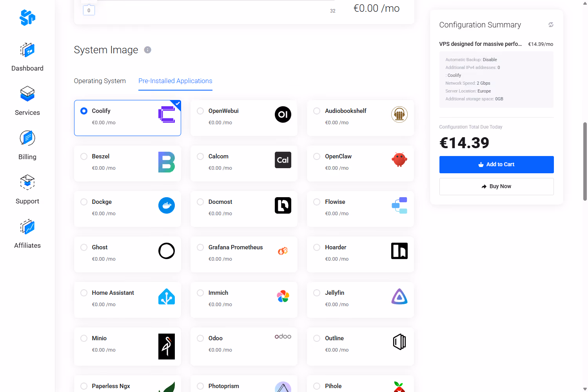Click the 'Server Location: Europe' summary line
The image size is (588, 392).
(x=468, y=91)
